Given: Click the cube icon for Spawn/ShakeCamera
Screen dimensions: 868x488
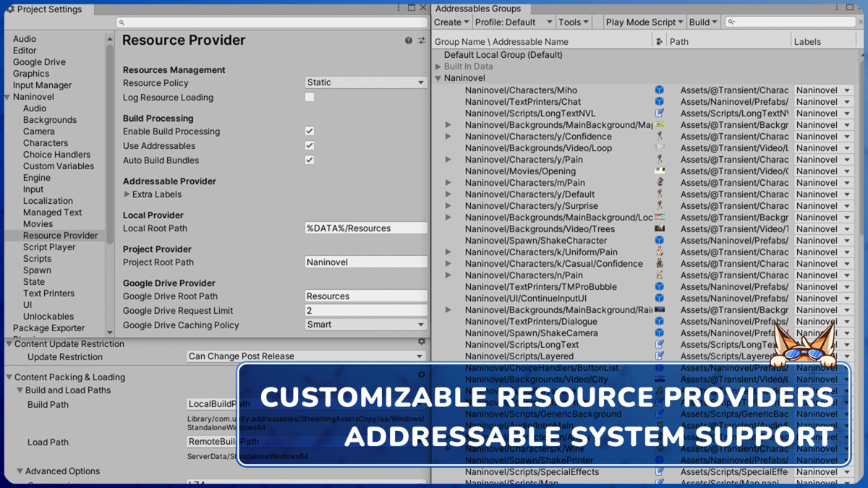Looking at the screenshot, I should pyautogui.click(x=660, y=333).
